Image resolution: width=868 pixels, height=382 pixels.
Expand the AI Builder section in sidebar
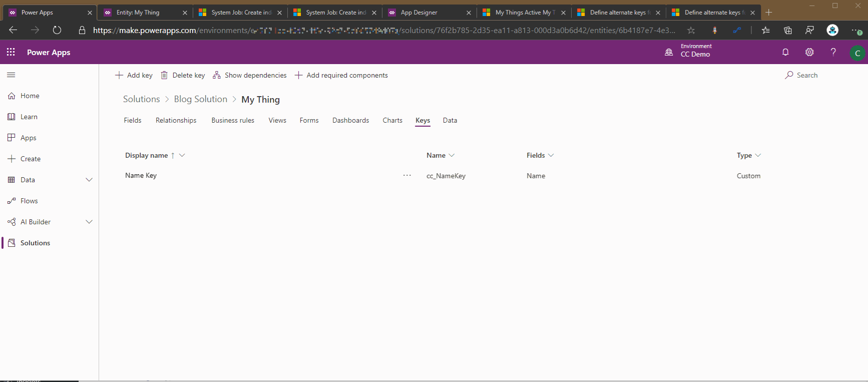pyautogui.click(x=89, y=222)
